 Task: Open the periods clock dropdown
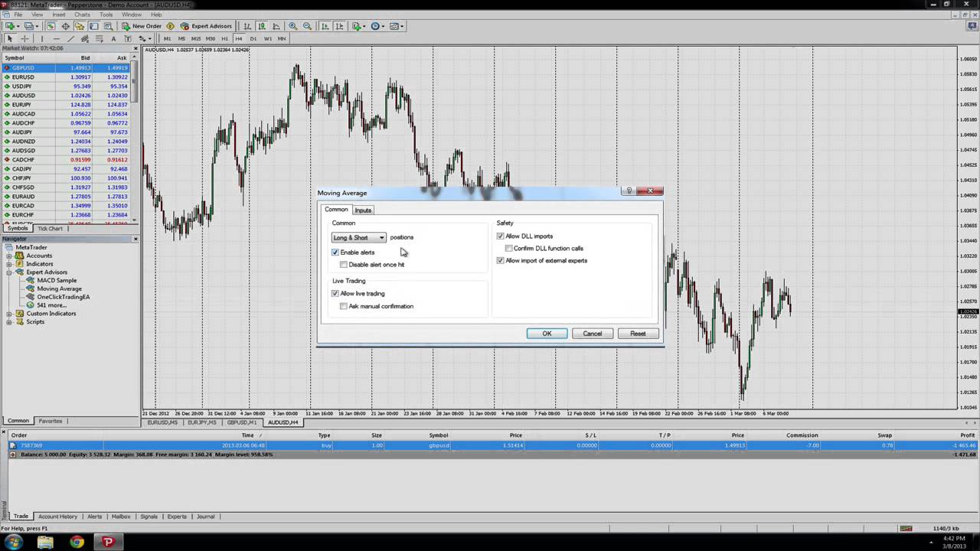pyautogui.click(x=378, y=26)
